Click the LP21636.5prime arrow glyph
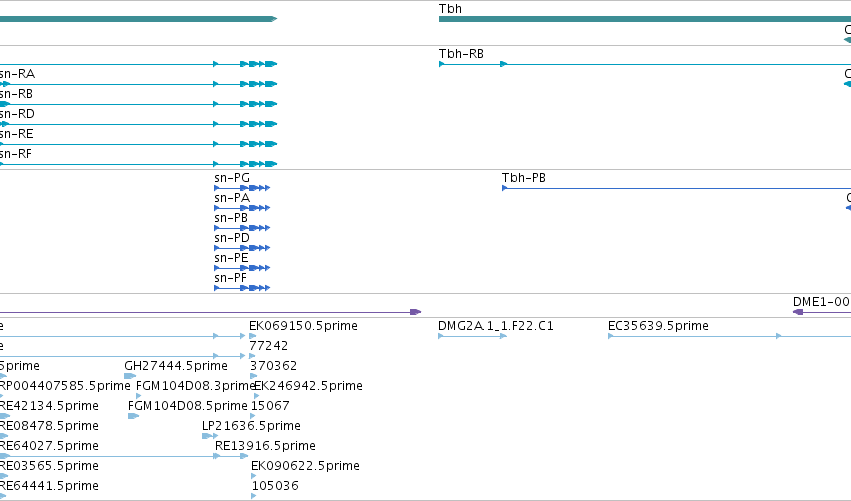 [x=210, y=436]
